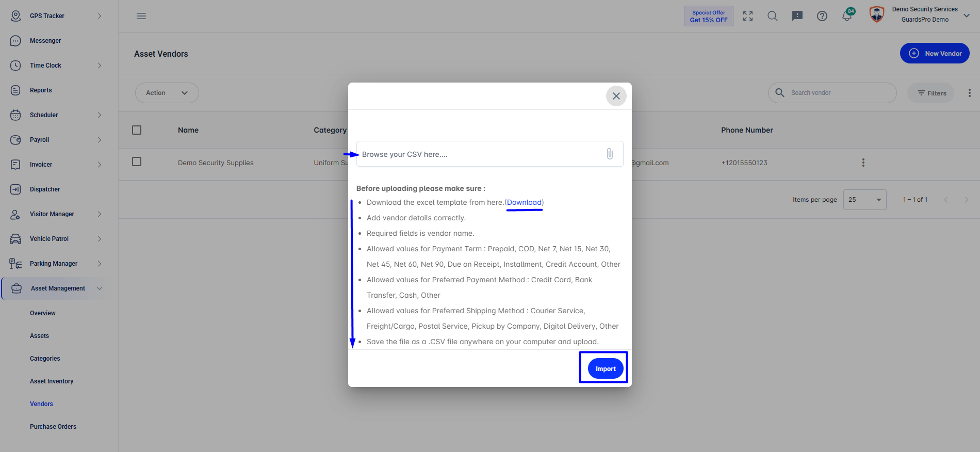This screenshot has height=452, width=980.
Task: Click the hamburger menu icon
Action: pyautogui.click(x=141, y=16)
